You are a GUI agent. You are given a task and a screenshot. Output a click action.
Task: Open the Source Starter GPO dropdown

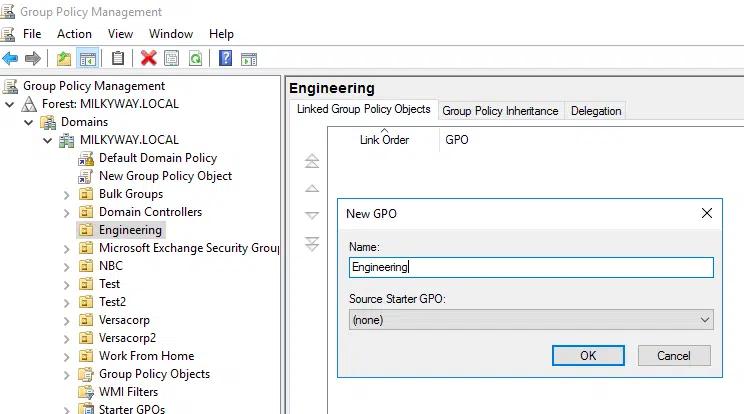[x=531, y=320]
